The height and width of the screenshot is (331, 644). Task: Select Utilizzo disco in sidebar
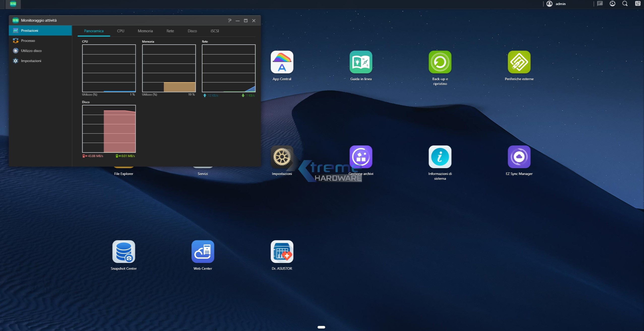click(x=31, y=51)
